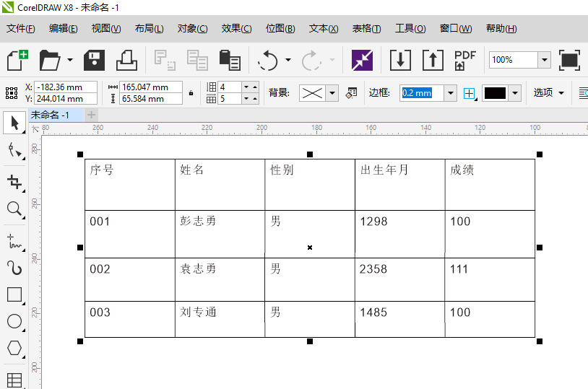This screenshot has width=588, height=389.
Task: Click the text wrap icon
Action: click(583, 93)
